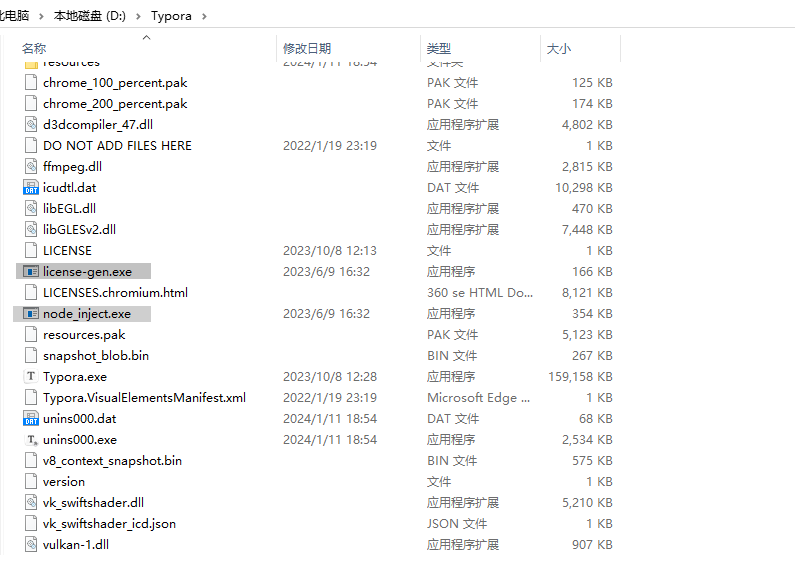Screen dimensions: 795x562
Task: Select file name icudtl.dat
Action: [69, 188]
